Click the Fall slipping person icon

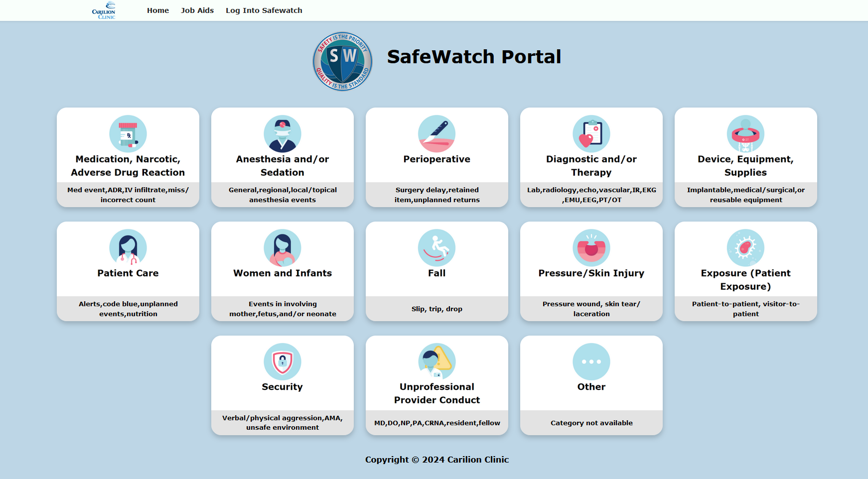pos(437,248)
